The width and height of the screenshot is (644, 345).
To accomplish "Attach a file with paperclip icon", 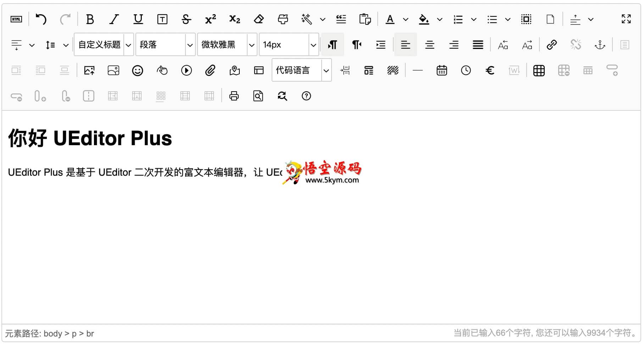I will [x=210, y=70].
